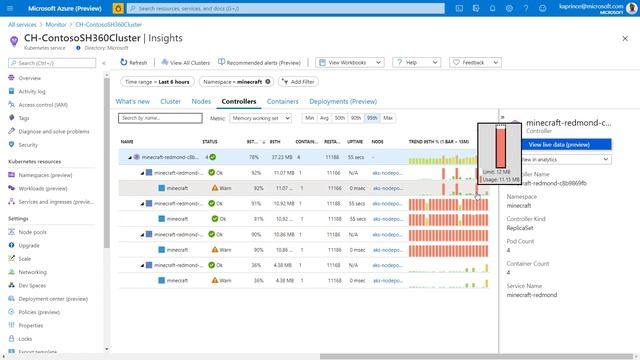Switch to the Controllers tab
The image size is (640, 360).
click(x=239, y=101)
